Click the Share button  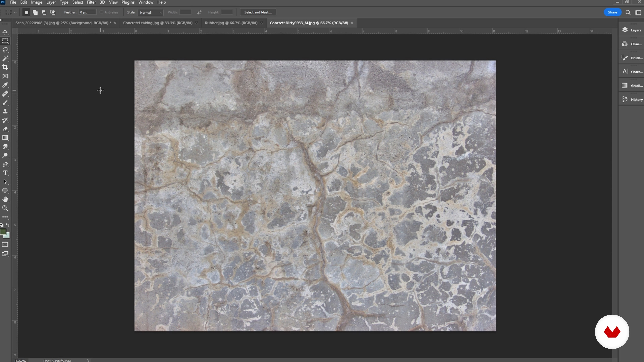(x=612, y=12)
